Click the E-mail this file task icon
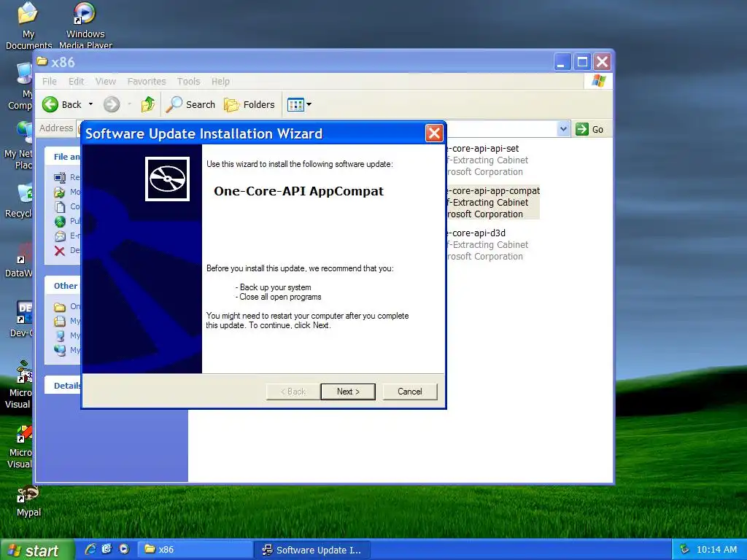Image resolution: width=747 pixels, height=560 pixels. coord(60,236)
